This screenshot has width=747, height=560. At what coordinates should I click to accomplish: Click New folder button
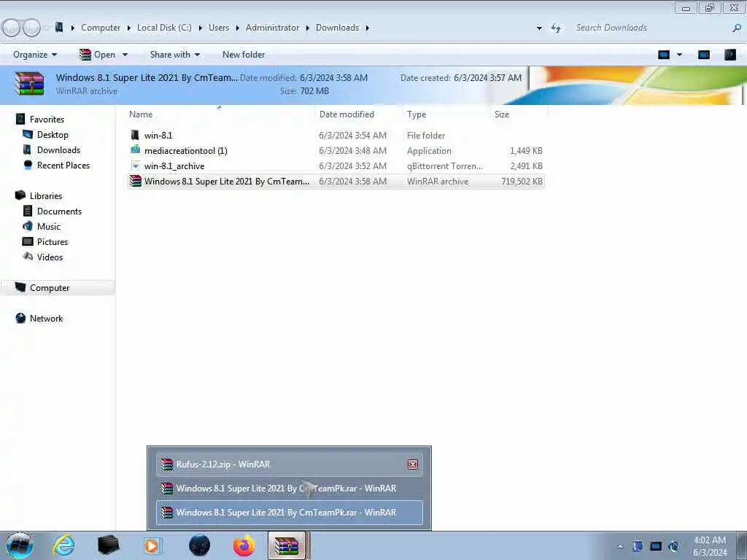tap(244, 55)
